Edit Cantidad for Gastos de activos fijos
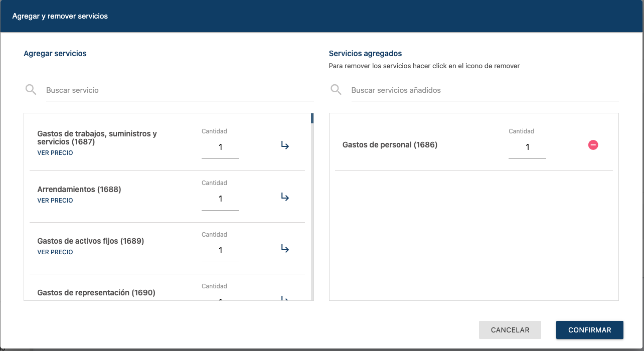This screenshot has height=351, width=644. pyautogui.click(x=220, y=251)
